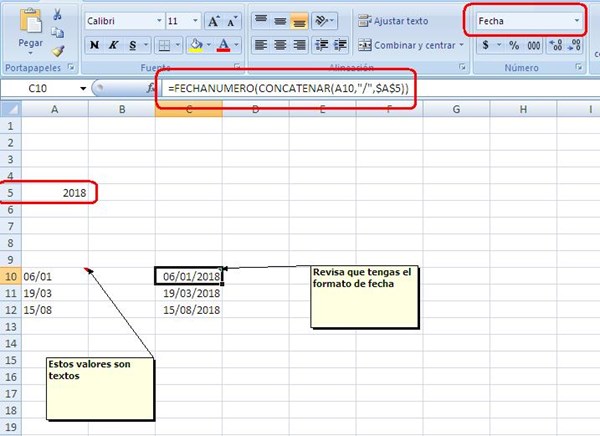This screenshot has width=600, height=436.
Task: Align text to bottom
Action: pos(299,21)
